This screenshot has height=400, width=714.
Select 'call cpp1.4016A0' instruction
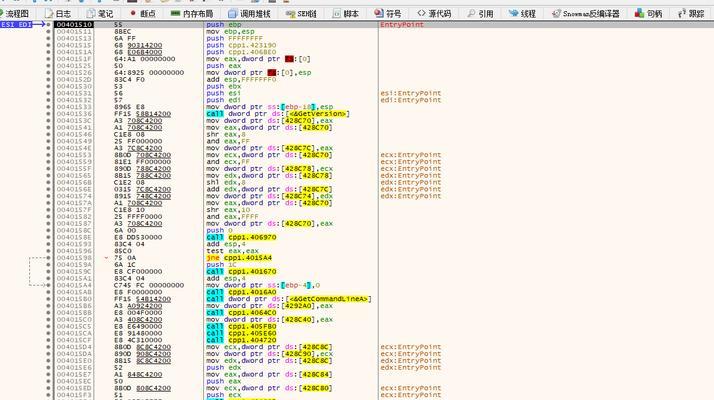click(241, 292)
